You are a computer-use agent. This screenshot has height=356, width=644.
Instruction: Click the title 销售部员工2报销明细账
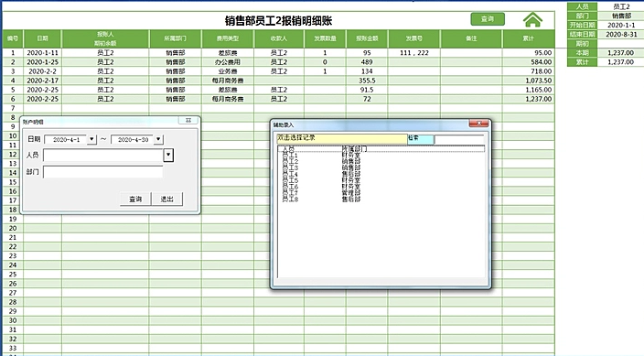(x=278, y=20)
